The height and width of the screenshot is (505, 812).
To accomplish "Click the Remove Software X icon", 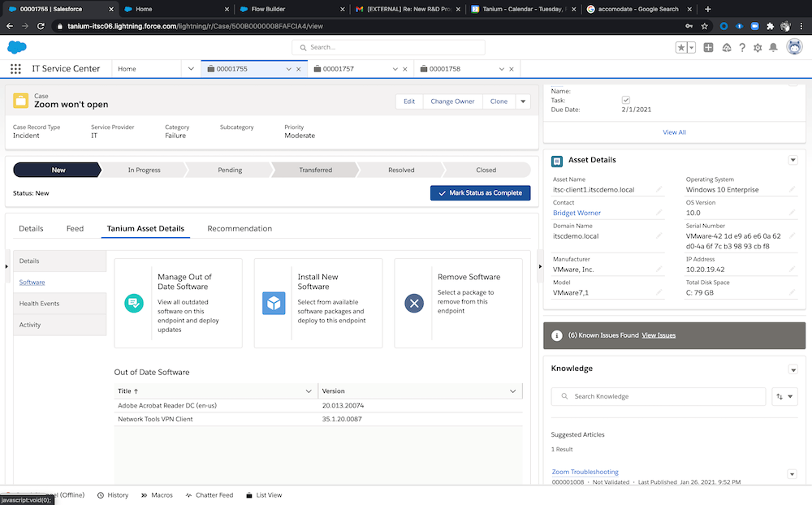I will pyautogui.click(x=414, y=304).
